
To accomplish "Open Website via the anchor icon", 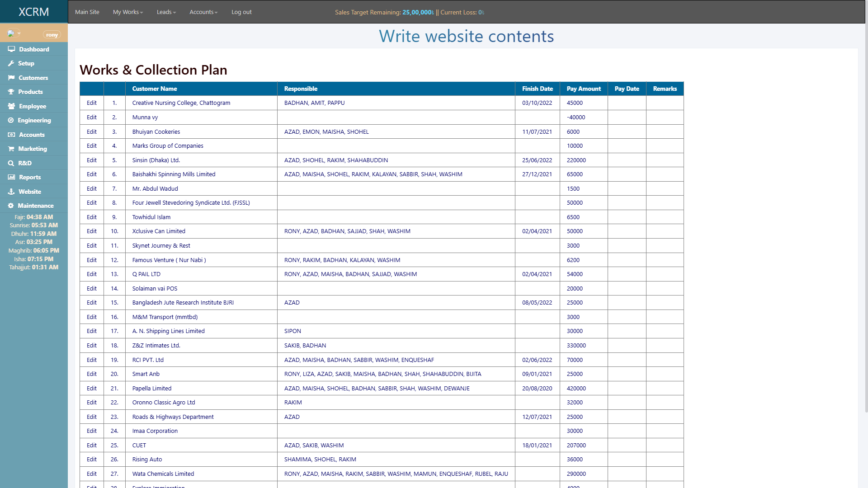I will click(x=11, y=192).
